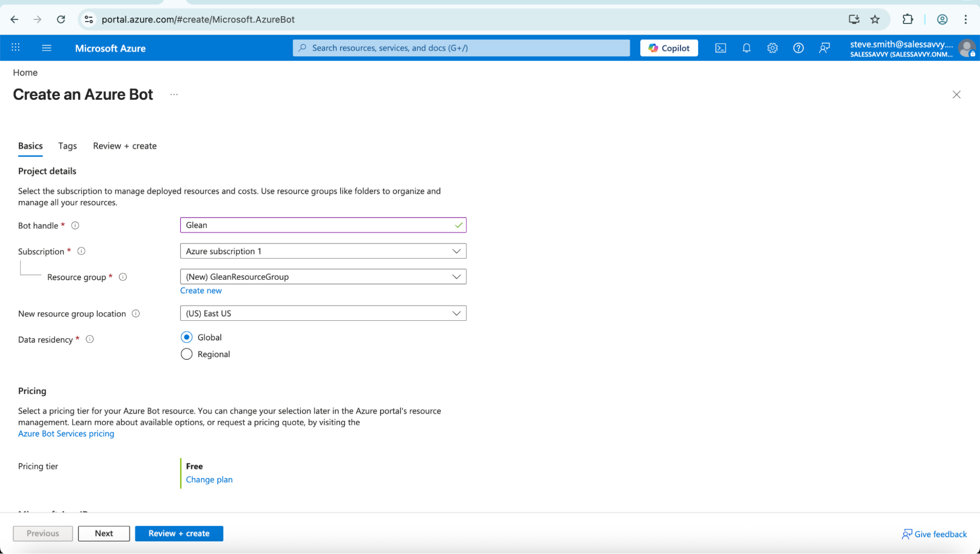Screen dimensions: 980x554
Task: Open the top bar feedback icon
Action: tap(825, 48)
